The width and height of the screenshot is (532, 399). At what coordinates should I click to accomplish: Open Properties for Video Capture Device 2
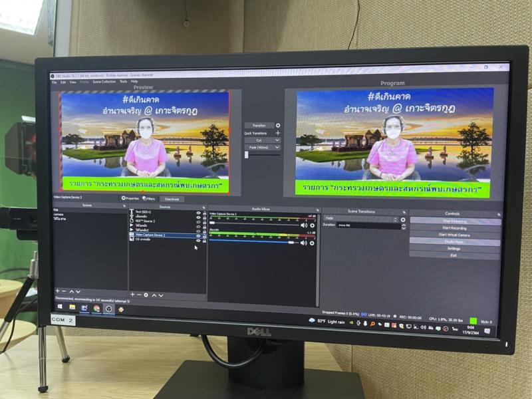pyautogui.click(x=130, y=198)
